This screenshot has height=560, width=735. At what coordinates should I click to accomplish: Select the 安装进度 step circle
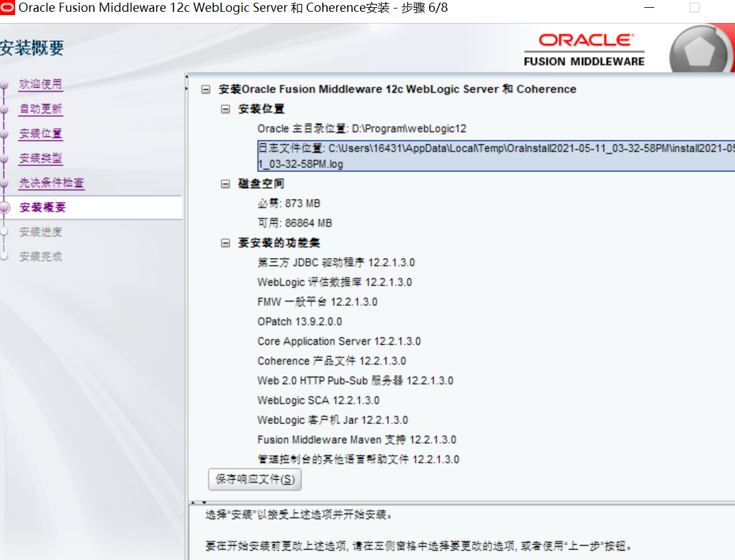[4, 232]
